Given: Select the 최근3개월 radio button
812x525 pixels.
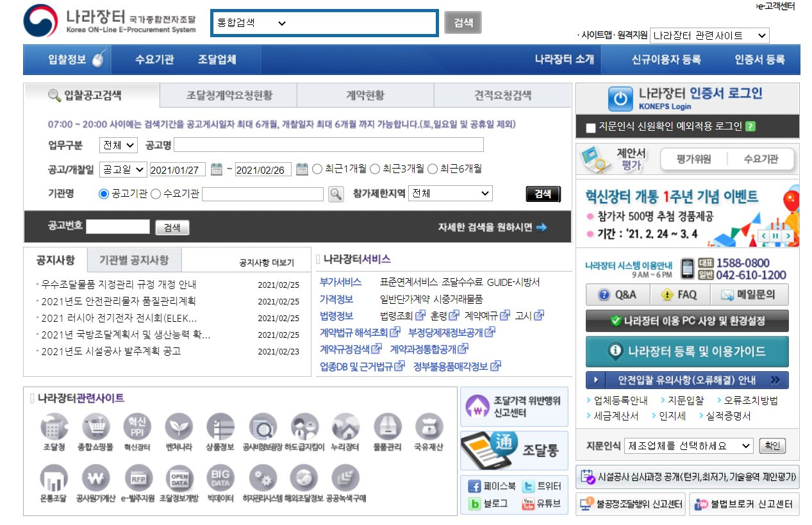Looking at the screenshot, I should 375,169.
